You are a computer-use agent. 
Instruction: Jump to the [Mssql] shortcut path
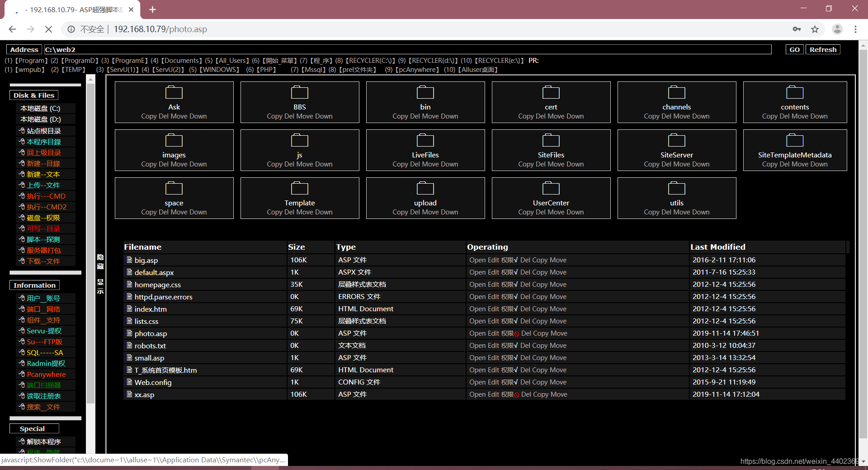314,70
